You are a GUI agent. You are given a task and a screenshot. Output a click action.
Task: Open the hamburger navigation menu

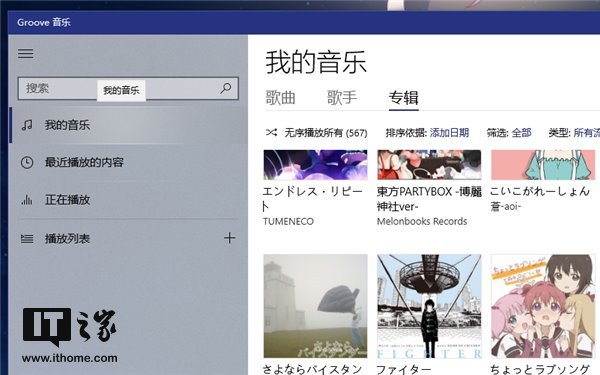[x=26, y=53]
